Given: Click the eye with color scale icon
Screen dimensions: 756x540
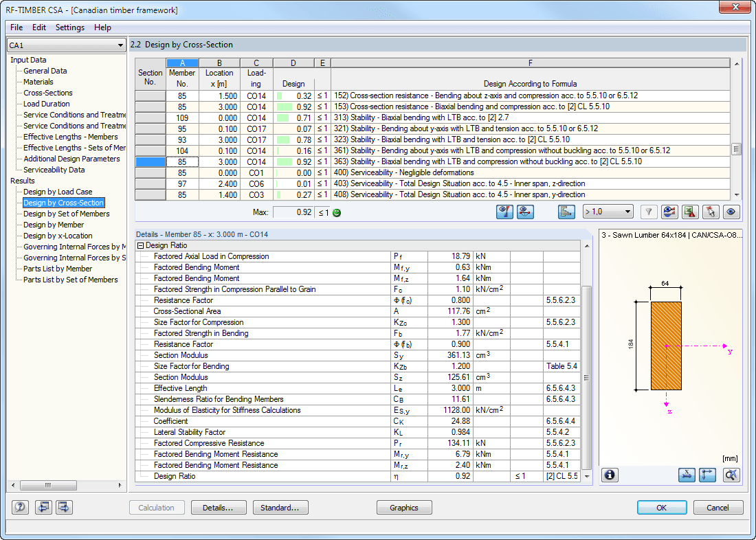Looking at the screenshot, I should click(x=669, y=212).
